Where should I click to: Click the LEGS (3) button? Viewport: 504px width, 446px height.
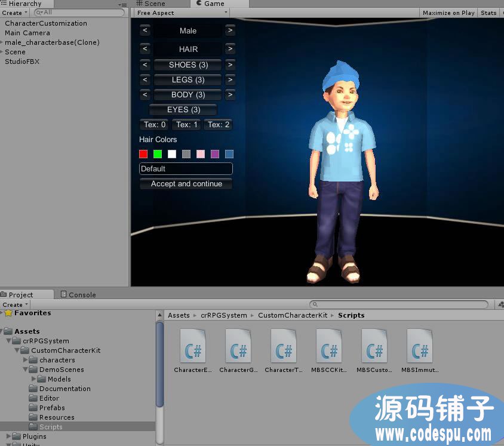(x=188, y=79)
